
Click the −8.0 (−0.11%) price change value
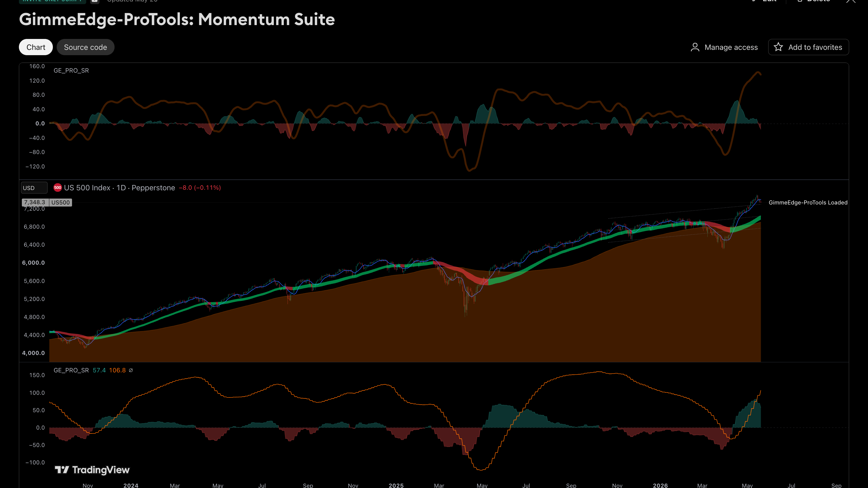pos(200,188)
